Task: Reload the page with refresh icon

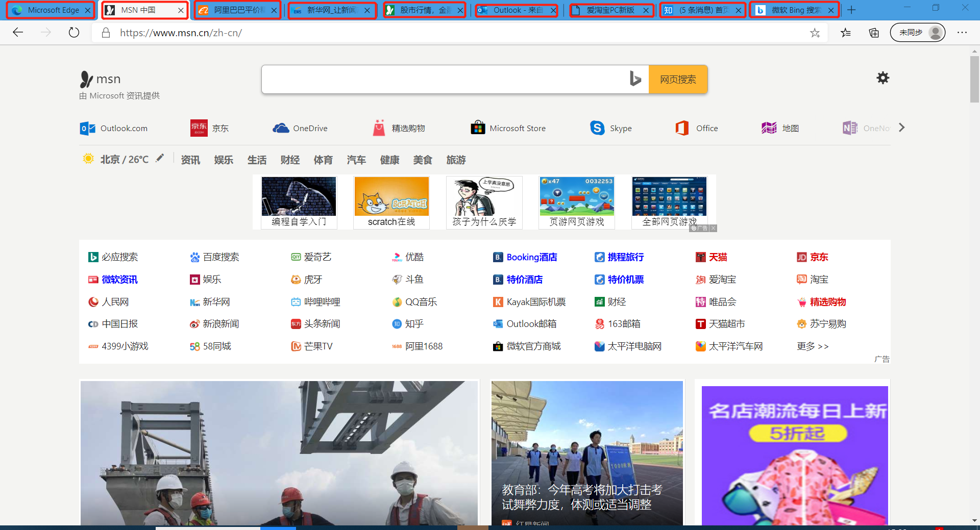Action: pyautogui.click(x=74, y=33)
